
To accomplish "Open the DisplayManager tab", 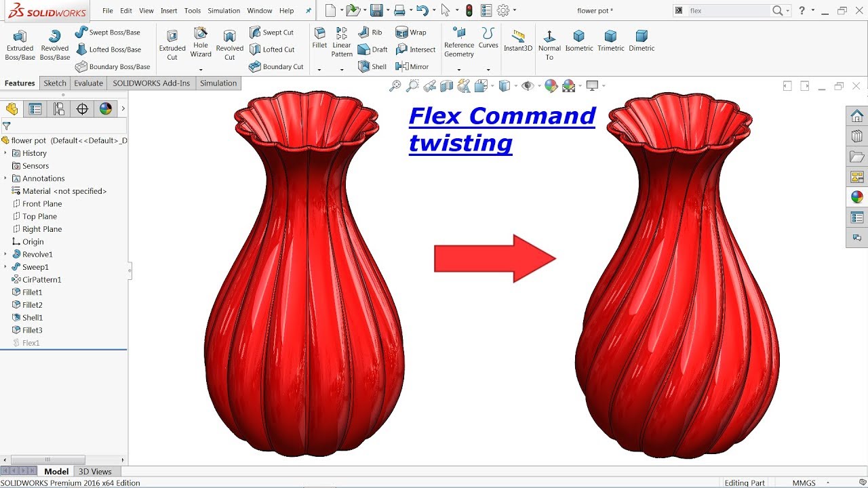I will pyautogui.click(x=105, y=109).
